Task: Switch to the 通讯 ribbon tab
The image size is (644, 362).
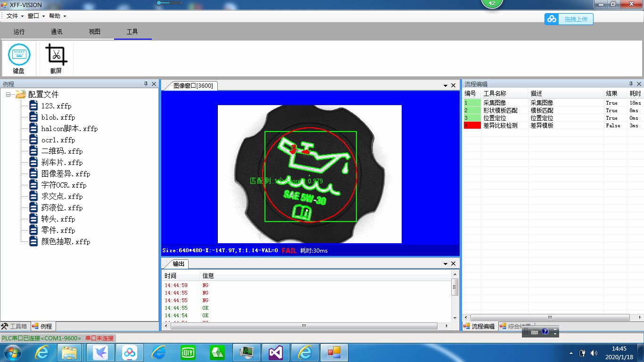Action: click(x=57, y=32)
